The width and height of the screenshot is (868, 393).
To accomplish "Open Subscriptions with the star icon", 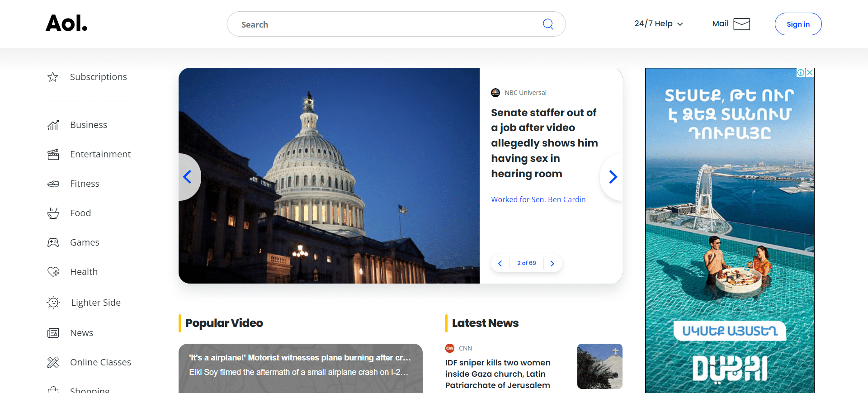I will (53, 77).
